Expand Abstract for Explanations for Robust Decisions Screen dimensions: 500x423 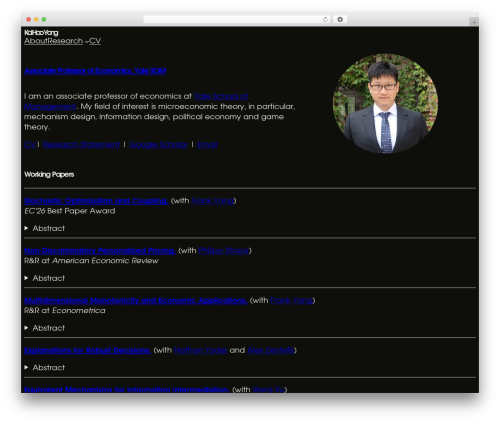[x=45, y=368]
